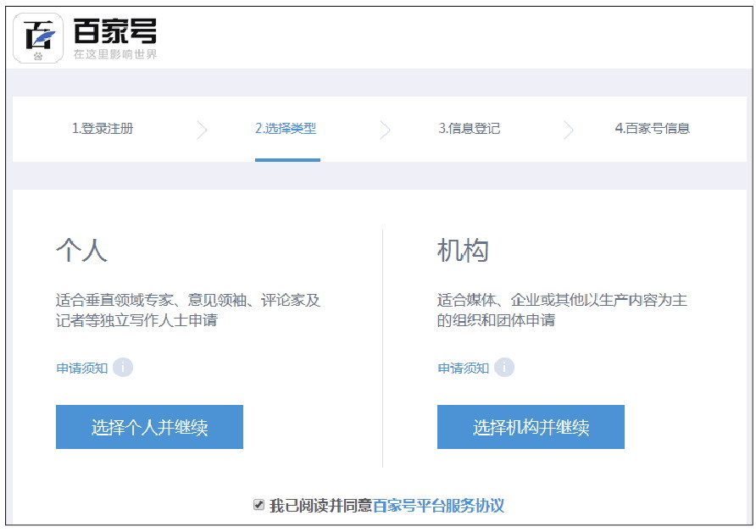Jump to step 4.百家号信息
The width and height of the screenshot is (756, 532).
click(654, 128)
